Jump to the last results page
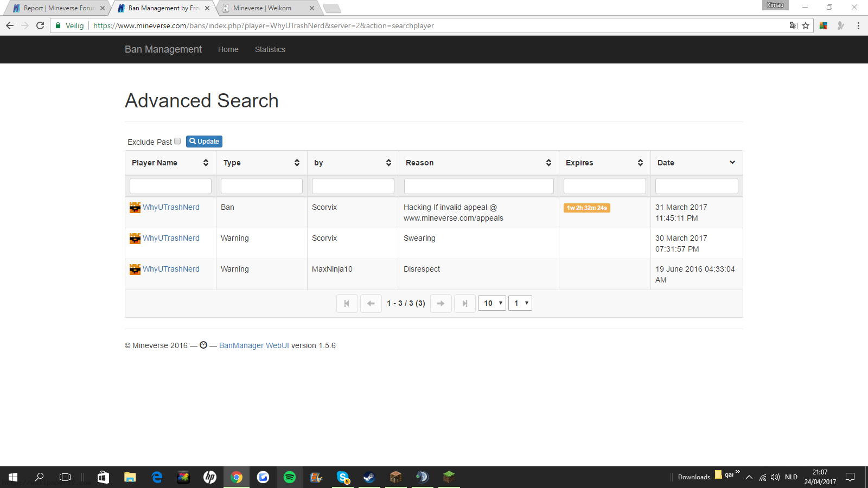The image size is (868, 488). tap(465, 304)
